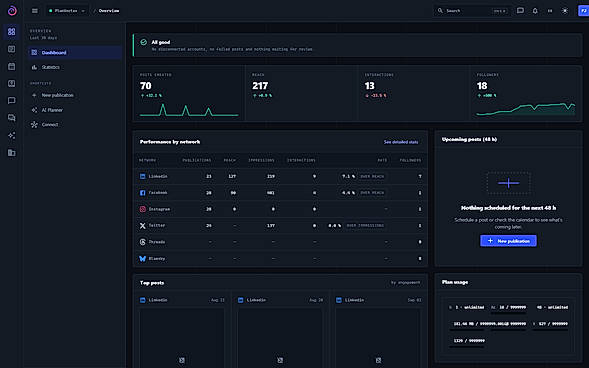Viewport: 589px width, 368px height.
Task: Click the by engagement label
Action: coord(405,283)
